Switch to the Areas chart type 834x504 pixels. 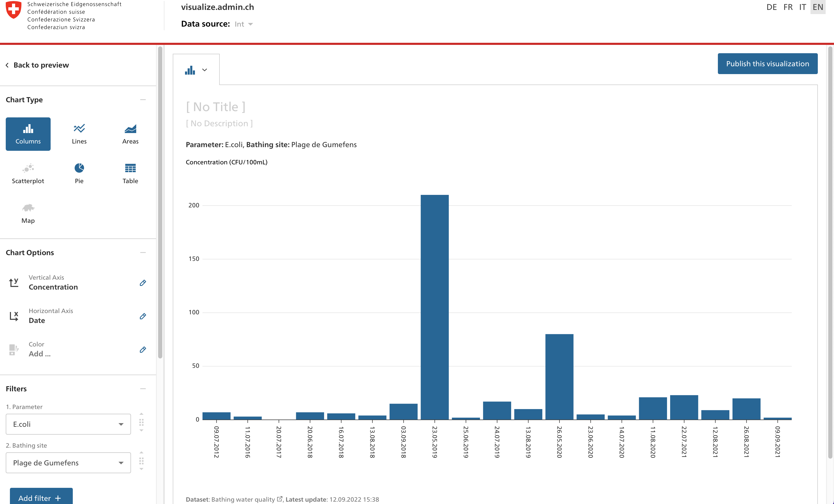130,134
